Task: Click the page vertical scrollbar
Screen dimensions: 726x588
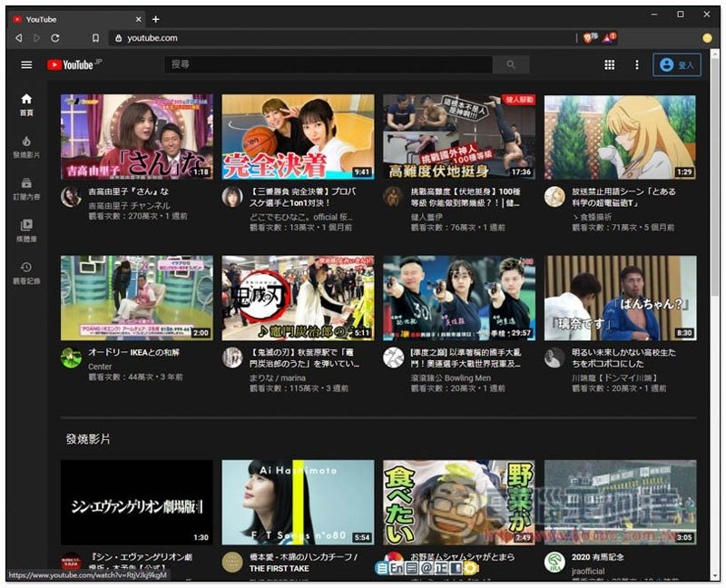Action: coord(714,181)
